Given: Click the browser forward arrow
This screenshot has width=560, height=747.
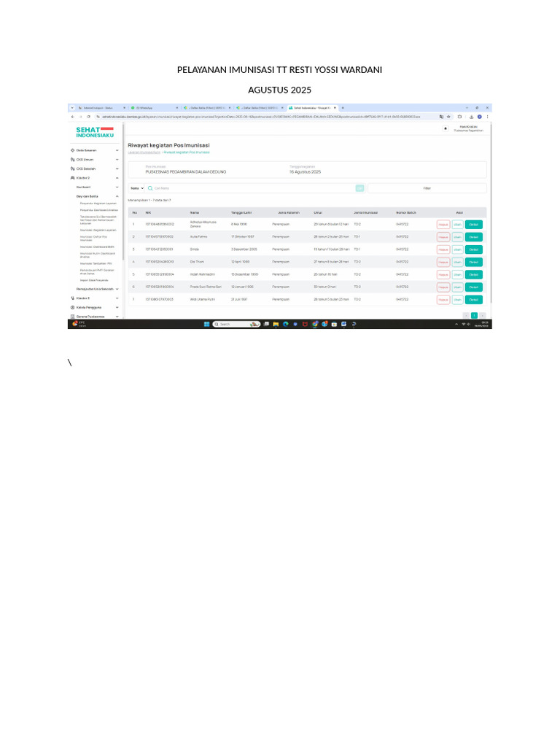Looking at the screenshot, I should (x=80, y=117).
